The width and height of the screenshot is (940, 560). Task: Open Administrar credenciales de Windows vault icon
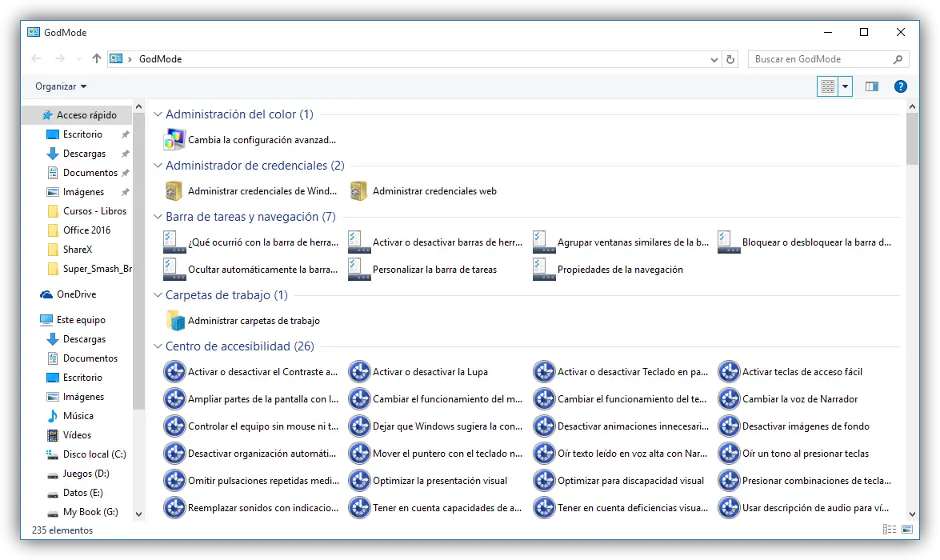174,191
